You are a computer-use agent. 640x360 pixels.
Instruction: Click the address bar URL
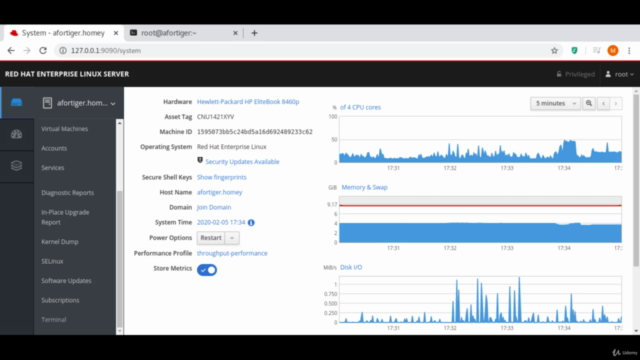(x=106, y=51)
